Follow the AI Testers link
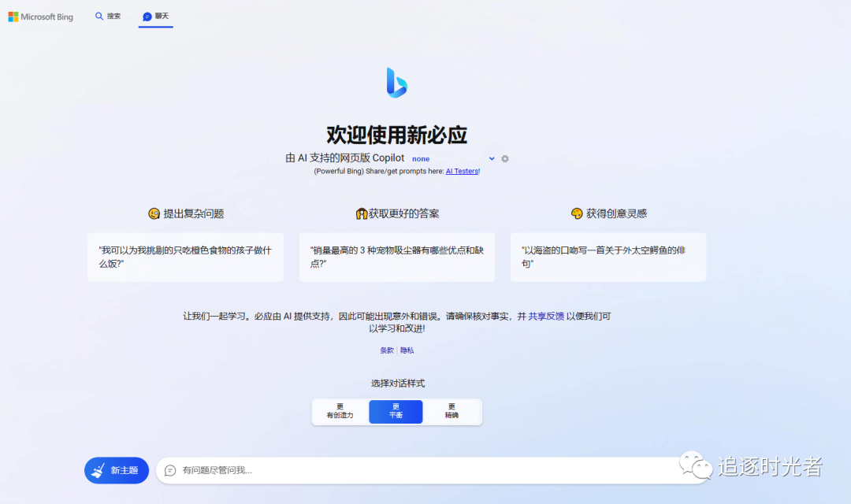This screenshot has width=851, height=504. 462,171
